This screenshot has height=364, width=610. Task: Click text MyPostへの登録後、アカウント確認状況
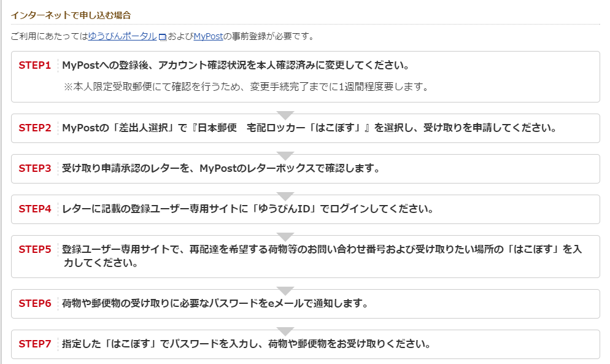click(x=155, y=66)
